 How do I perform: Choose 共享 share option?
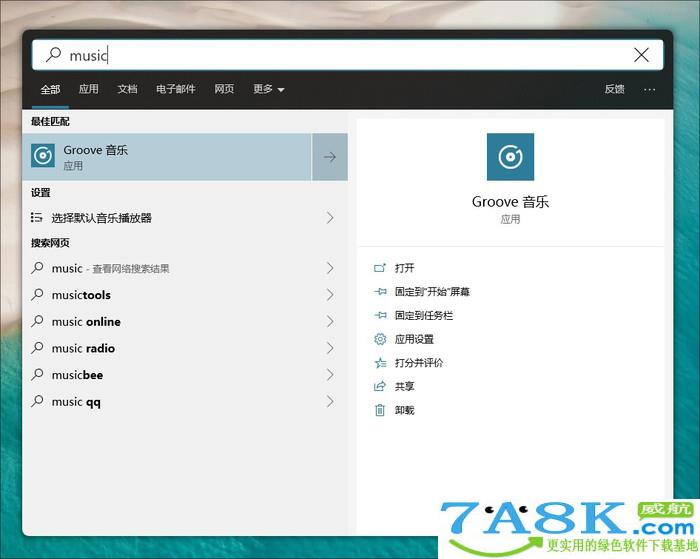point(404,386)
